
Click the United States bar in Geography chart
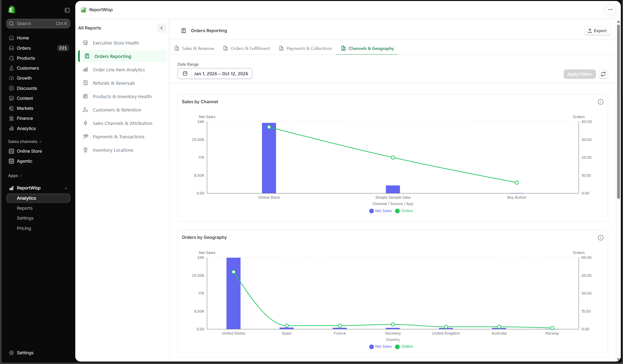point(233,293)
